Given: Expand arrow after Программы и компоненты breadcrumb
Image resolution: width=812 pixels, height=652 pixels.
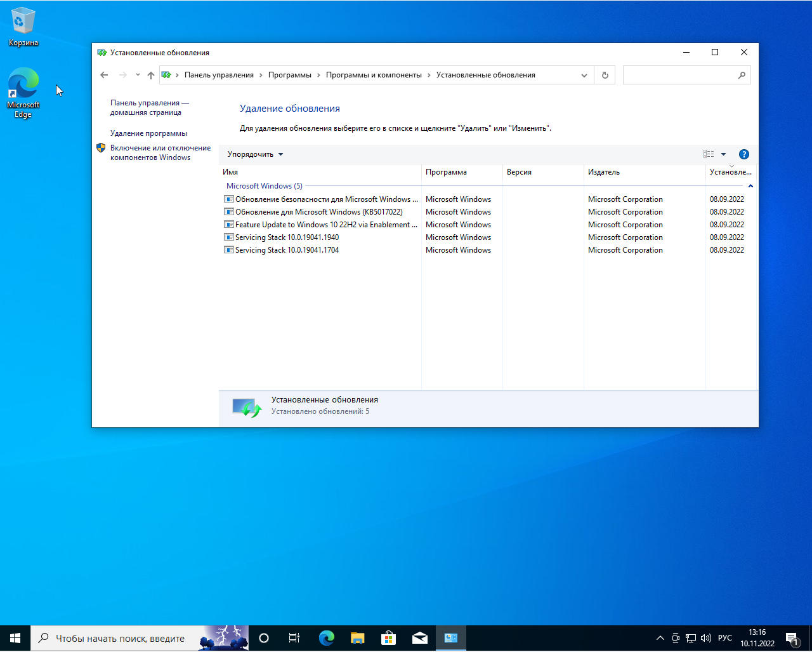Looking at the screenshot, I should click(429, 75).
